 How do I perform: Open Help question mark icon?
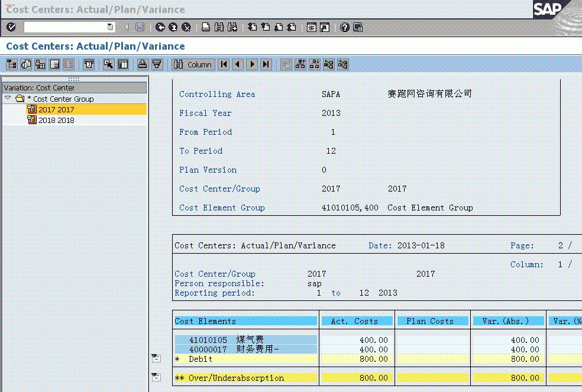(344, 27)
